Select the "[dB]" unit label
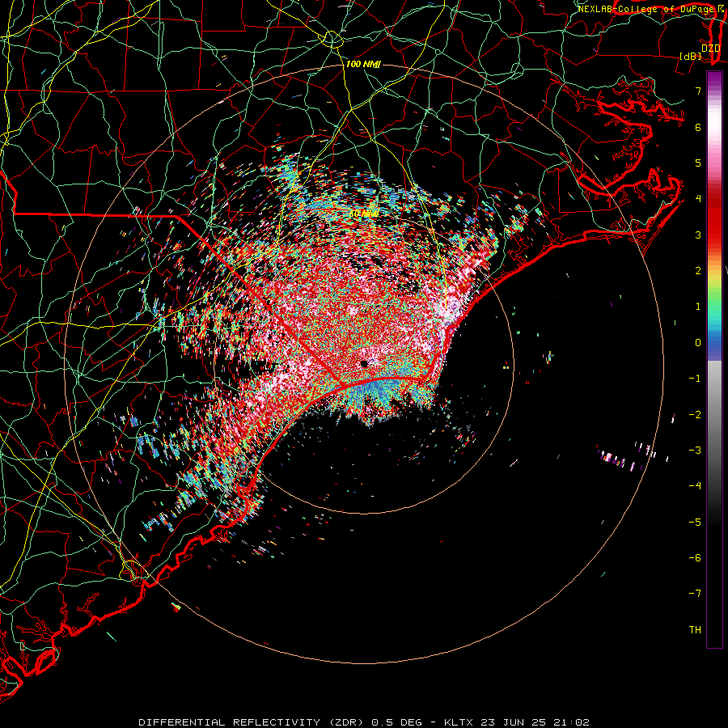The height and width of the screenshot is (728, 728). (x=691, y=56)
